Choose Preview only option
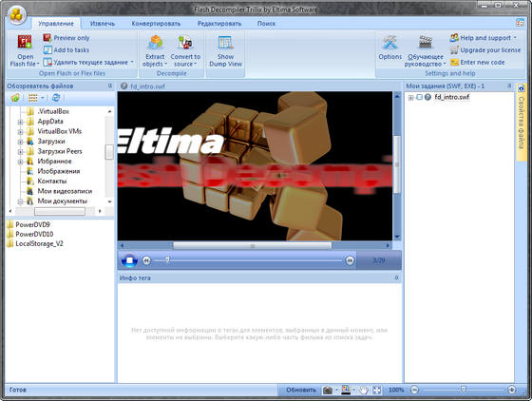This screenshot has height=401, width=532. [x=66, y=38]
